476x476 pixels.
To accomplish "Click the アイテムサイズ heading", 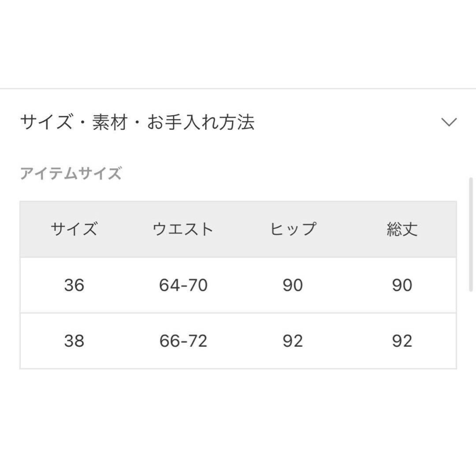I will (71, 173).
